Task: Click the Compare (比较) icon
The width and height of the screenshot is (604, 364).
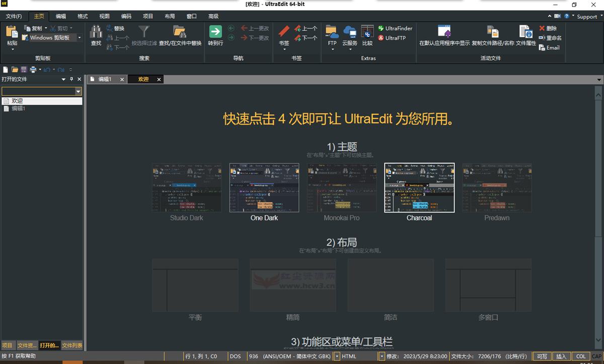Action: pyautogui.click(x=367, y=32)
